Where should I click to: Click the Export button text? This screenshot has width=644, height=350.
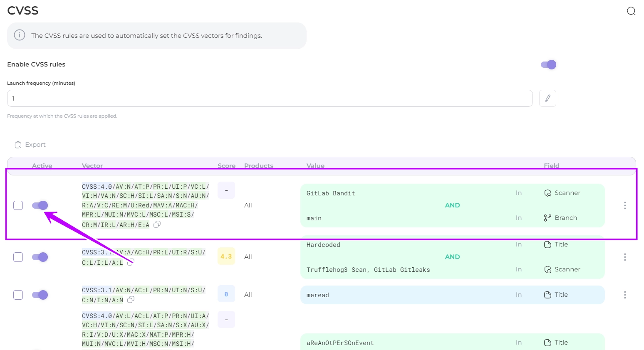[x=35, y=145]
